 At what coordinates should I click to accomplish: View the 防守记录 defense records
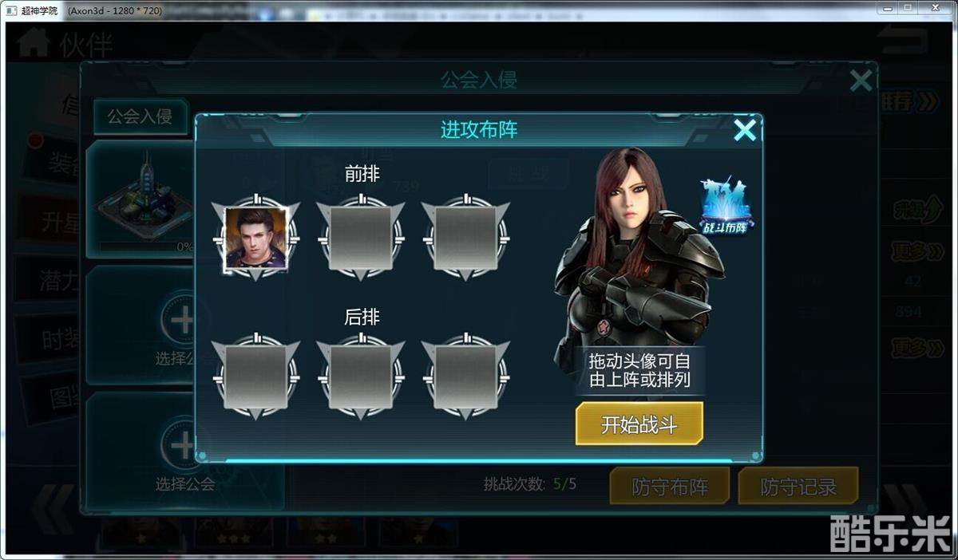tap(798, 486)
